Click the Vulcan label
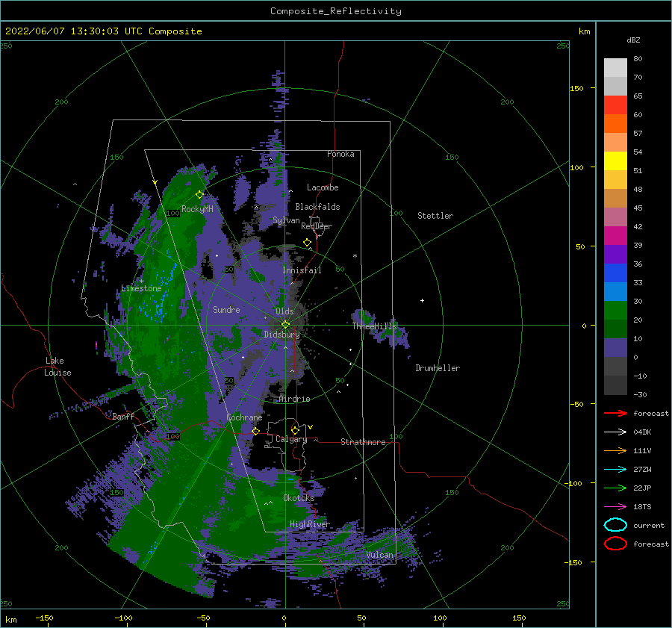 click(x=379, y=555)
